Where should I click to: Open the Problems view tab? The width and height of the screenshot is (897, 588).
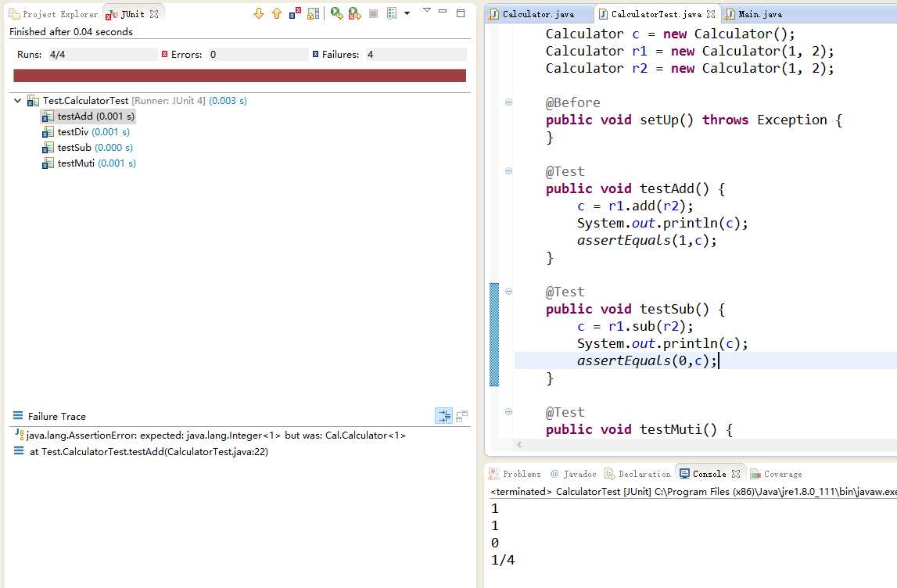click(515, 474)
